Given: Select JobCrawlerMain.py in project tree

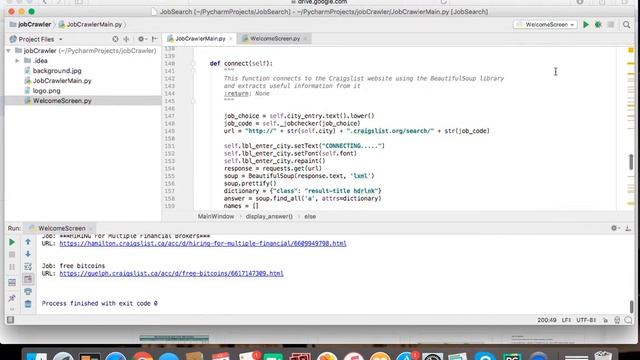Looking at the screenshot, I should 62,81.
